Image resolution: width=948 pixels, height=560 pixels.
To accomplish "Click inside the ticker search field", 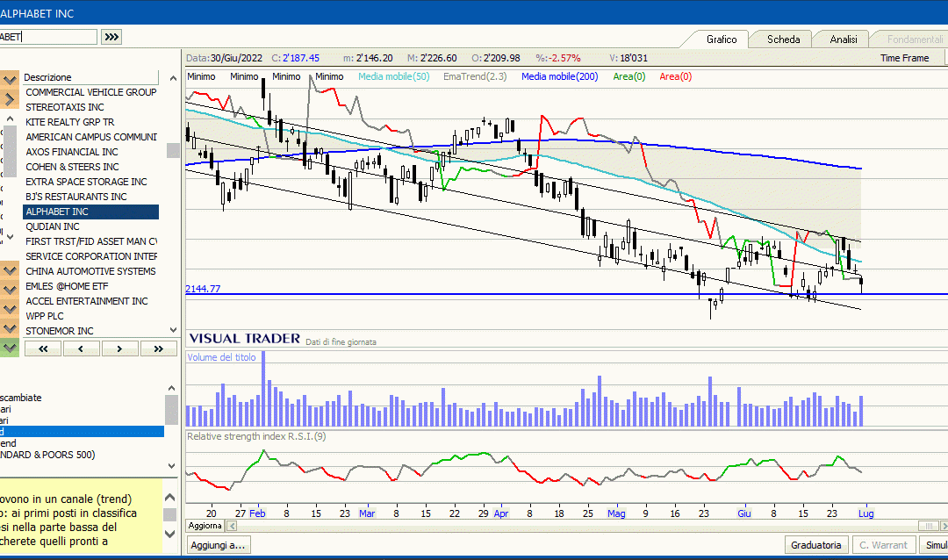I will tap(48, 37).
